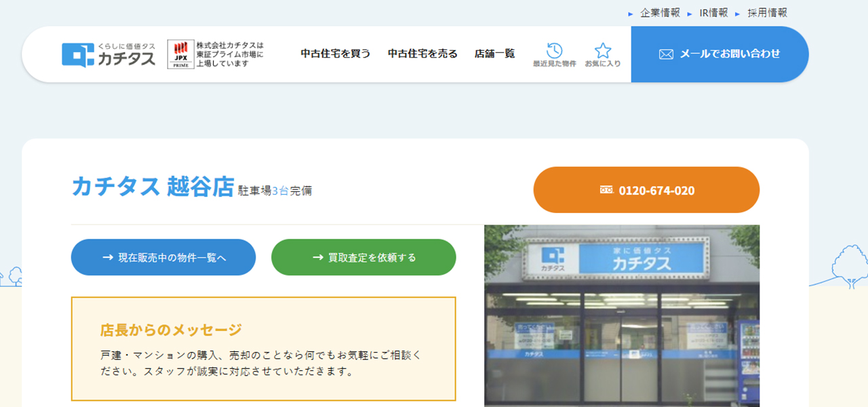
Task: Click 買取査定を依頼する green button
Action: tap(363, 257)
